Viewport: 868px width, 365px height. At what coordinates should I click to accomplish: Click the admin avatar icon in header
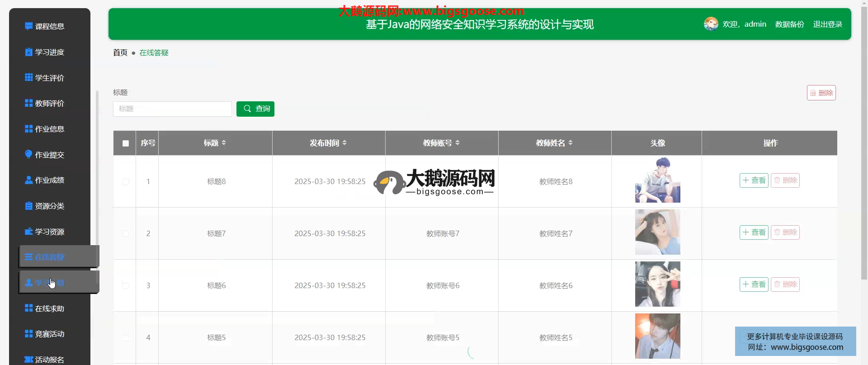coord(711,24)
